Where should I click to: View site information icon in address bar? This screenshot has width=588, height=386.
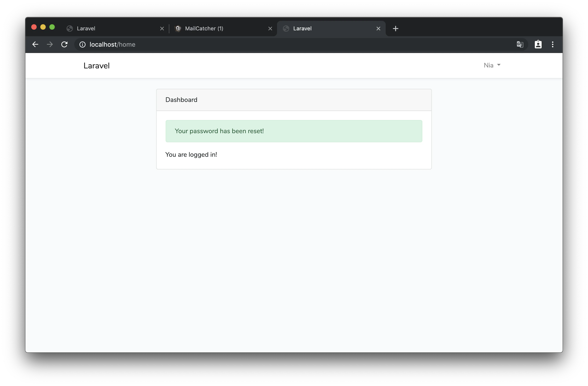(82, 44)
